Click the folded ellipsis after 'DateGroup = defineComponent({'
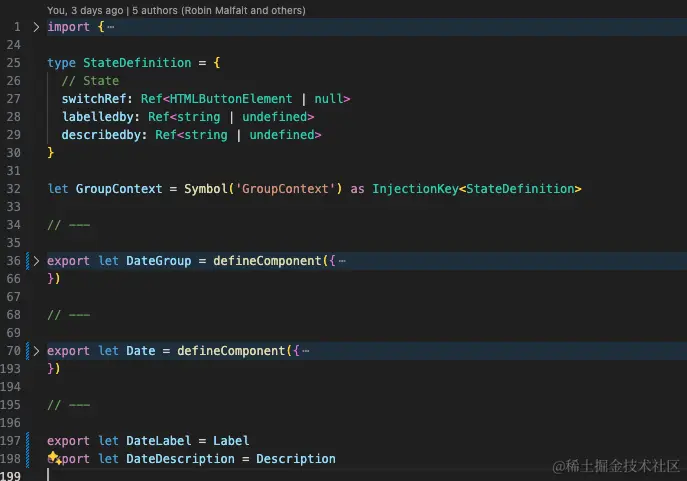The height and width of the screenshot is (481, 687). [342, 261]
